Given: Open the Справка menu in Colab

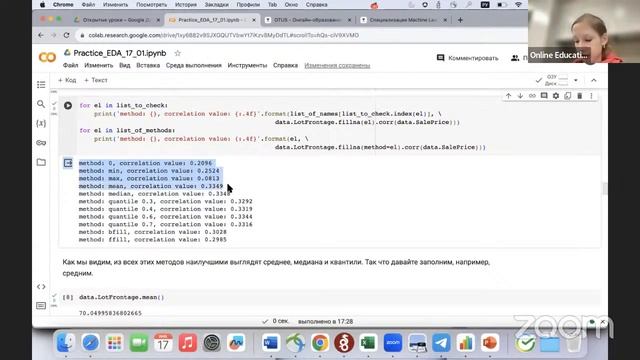Looking at the screenshot, I should tap(285, 65).
